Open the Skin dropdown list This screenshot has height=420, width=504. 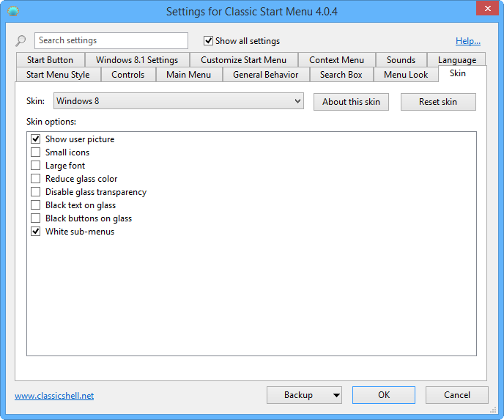[179, 101]
